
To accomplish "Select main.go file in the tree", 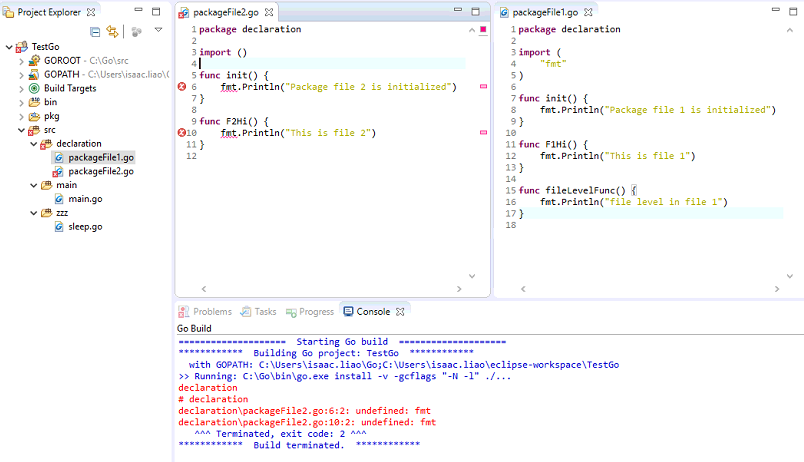I will [x=85, y=199].
